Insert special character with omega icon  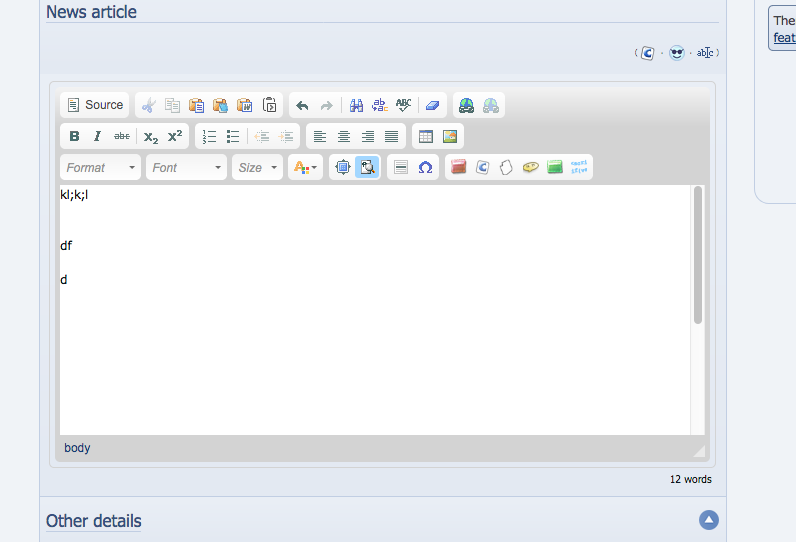[x=425, y=167]
